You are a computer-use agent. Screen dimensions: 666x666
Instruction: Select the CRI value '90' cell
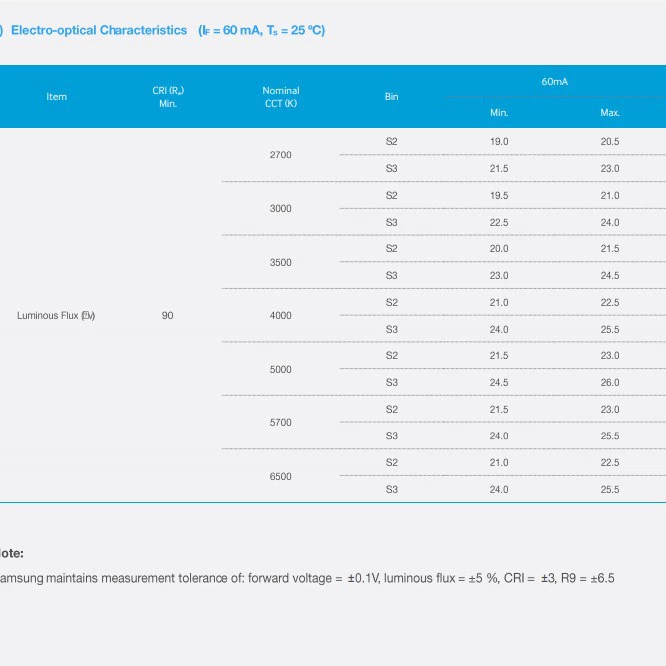[x=167, y=316]
